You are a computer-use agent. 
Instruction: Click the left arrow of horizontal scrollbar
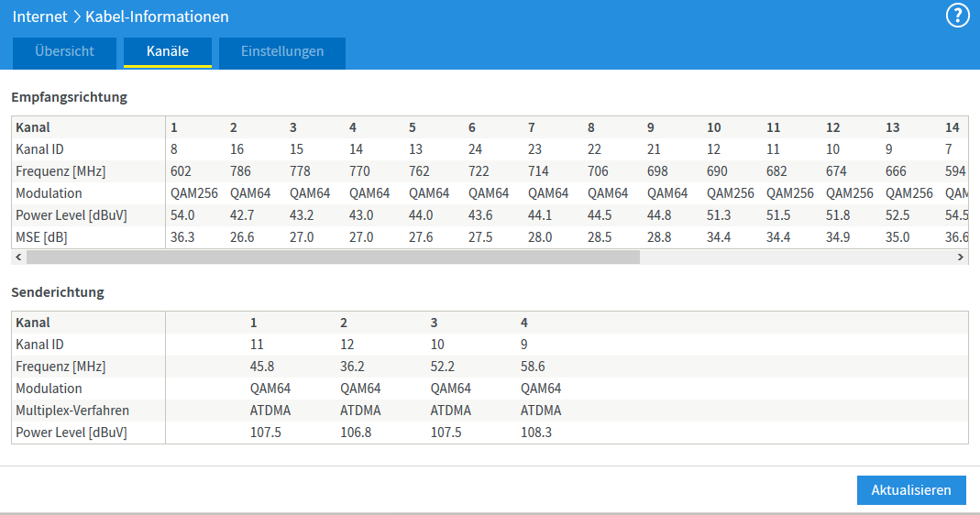pos(18,257)
